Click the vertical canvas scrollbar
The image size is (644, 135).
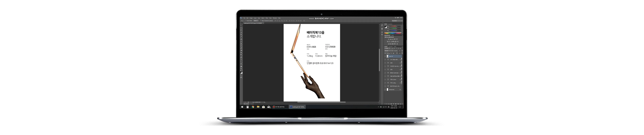(379, 60)
